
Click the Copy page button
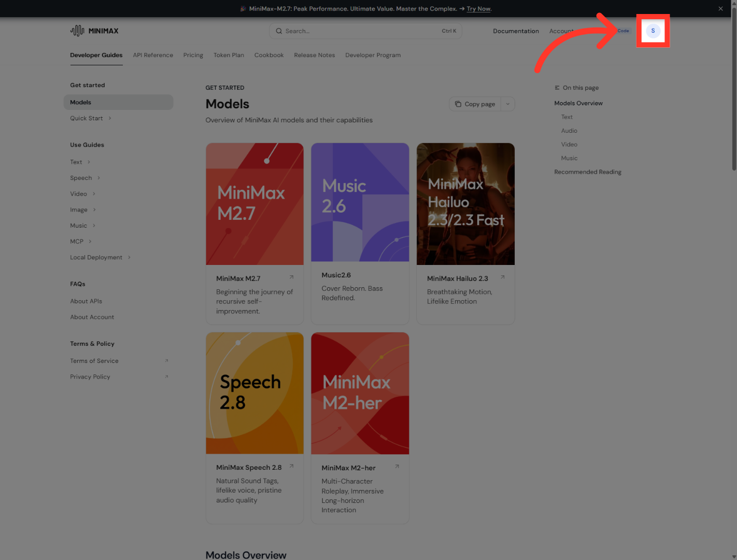(x=475, y=104)
